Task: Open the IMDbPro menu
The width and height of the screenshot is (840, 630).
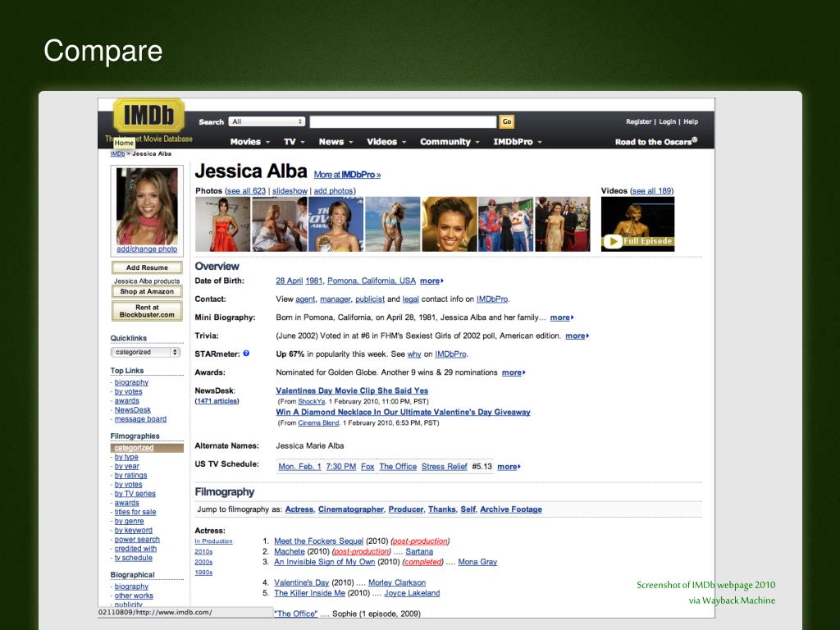Action: [x=518, y=142]
